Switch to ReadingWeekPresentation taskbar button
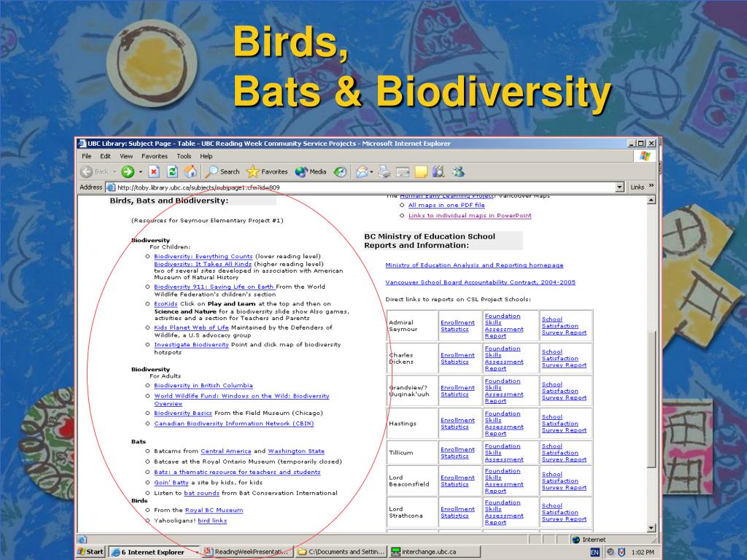 pyautogui.click(x=247, y=552)
